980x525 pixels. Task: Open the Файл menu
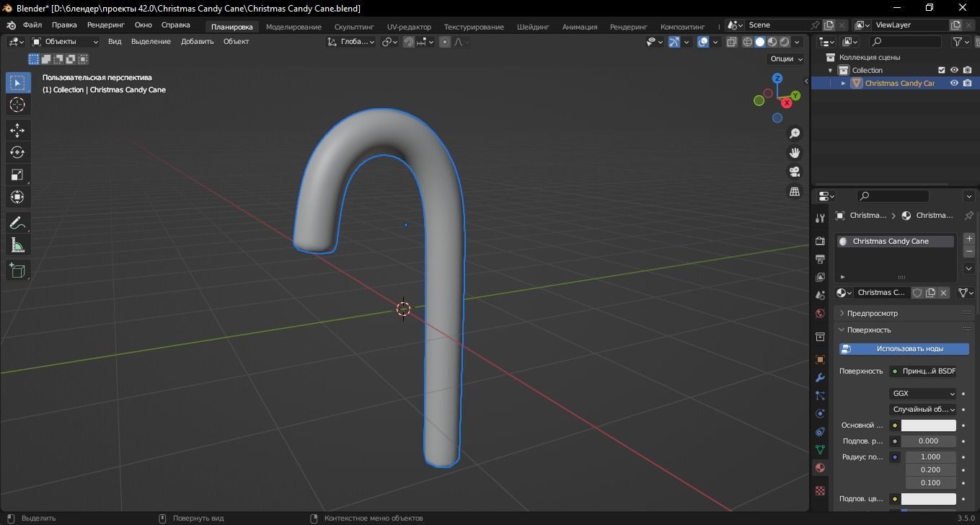click(x=32, y=25)
